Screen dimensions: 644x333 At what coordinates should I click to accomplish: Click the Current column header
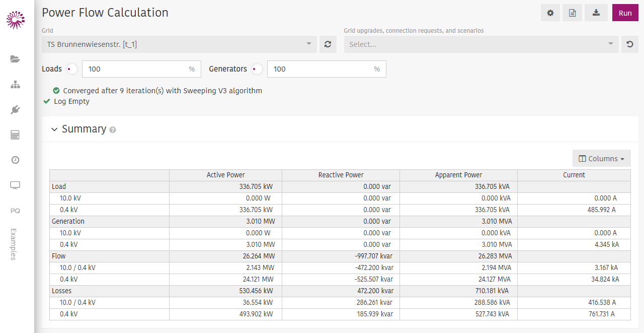[x=574, y=175]
